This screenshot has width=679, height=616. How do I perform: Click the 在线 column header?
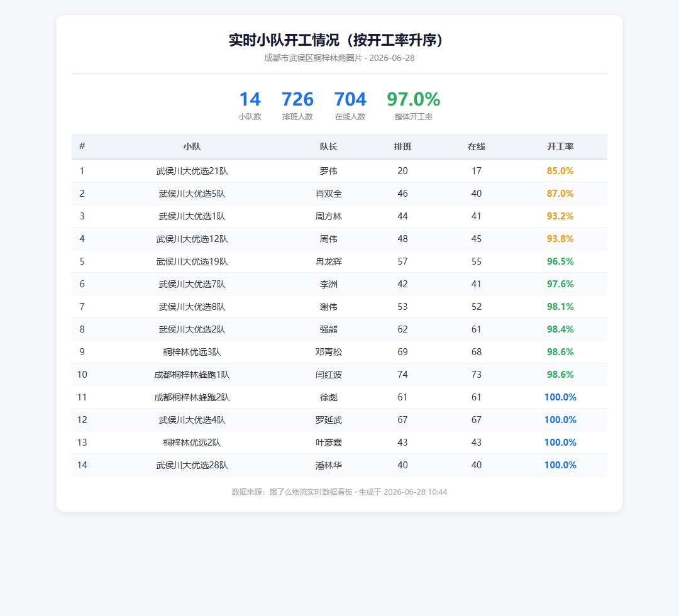[x=477, y=146]
